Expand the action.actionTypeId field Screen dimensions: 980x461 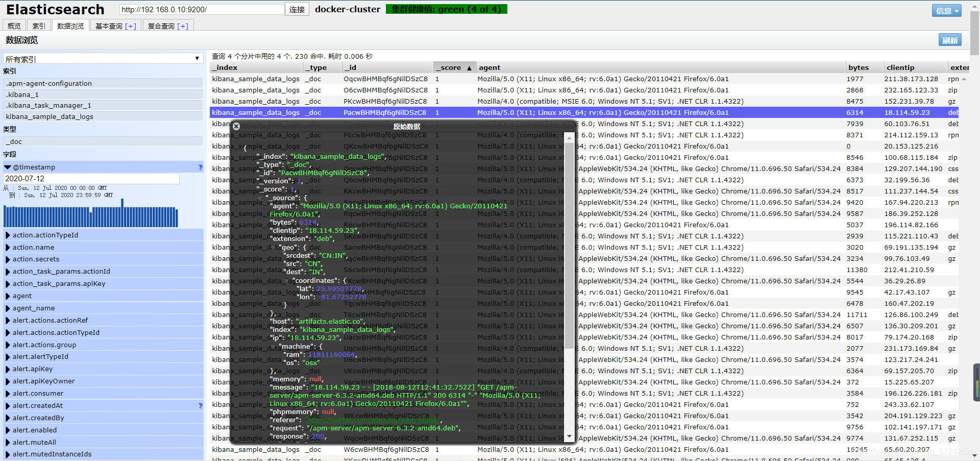point(8,235)
